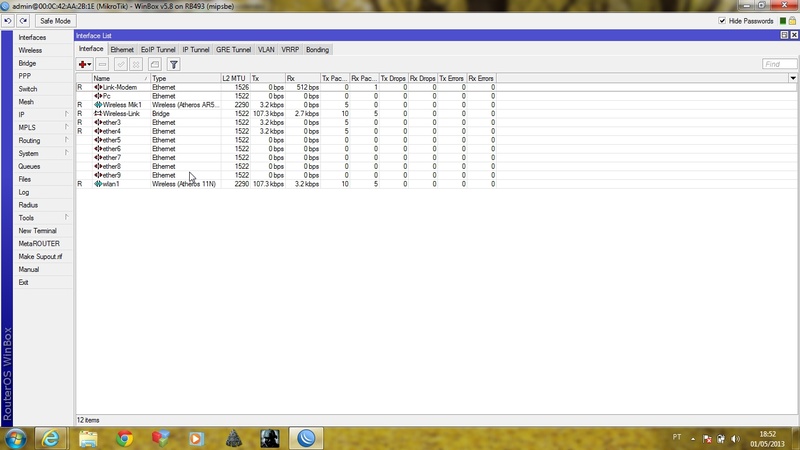The image size is (800, 450).
Task: Click the checkmark enable interface icon
Action: click(x=120, y=64)
